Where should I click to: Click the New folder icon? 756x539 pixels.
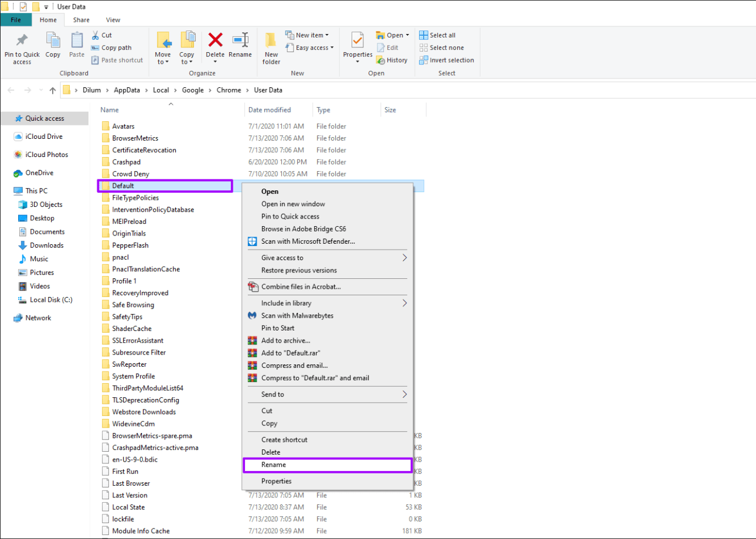tap(271, 41)
